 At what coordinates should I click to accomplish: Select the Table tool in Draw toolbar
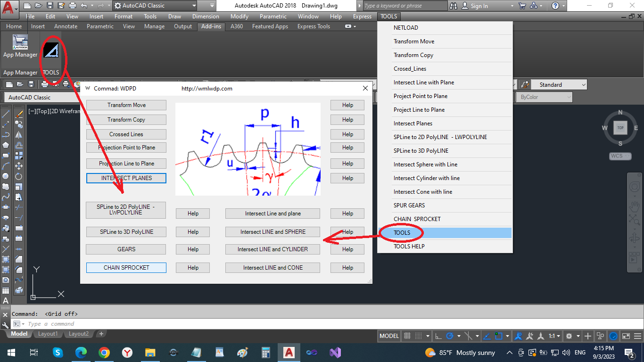[6, 290]
